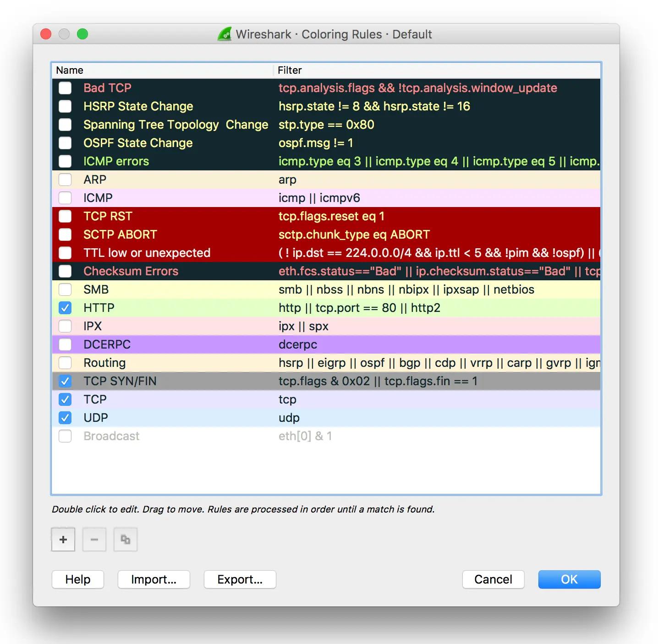Select the UDP rule name
This screenshot has height=644, width=658.
[96, 418]
